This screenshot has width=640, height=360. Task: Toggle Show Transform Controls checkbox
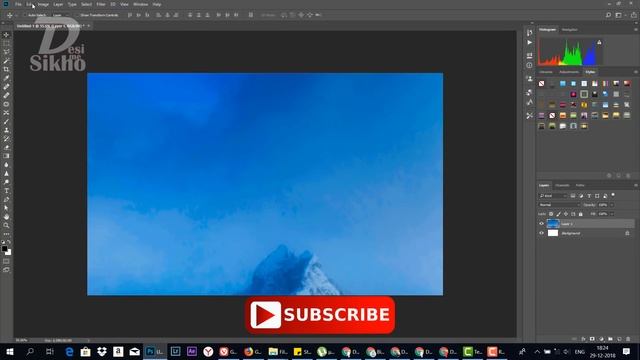coord(76,15)
